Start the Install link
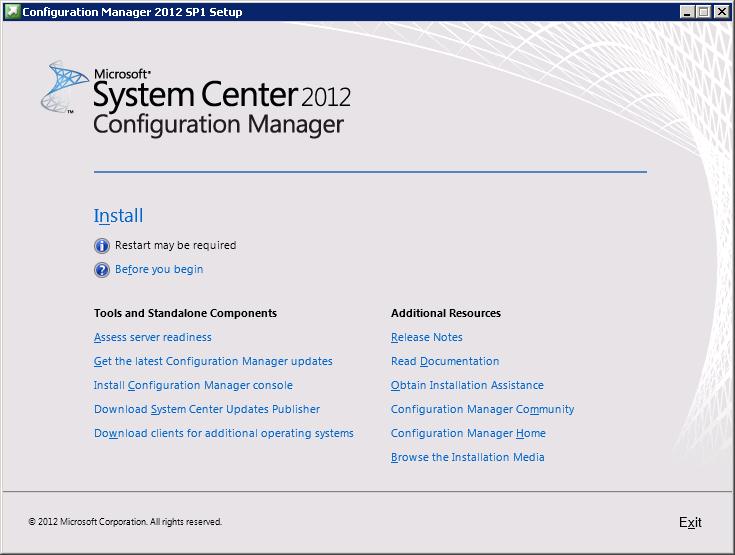This screenshot has height=555, width=735. [x=118, y=216]
